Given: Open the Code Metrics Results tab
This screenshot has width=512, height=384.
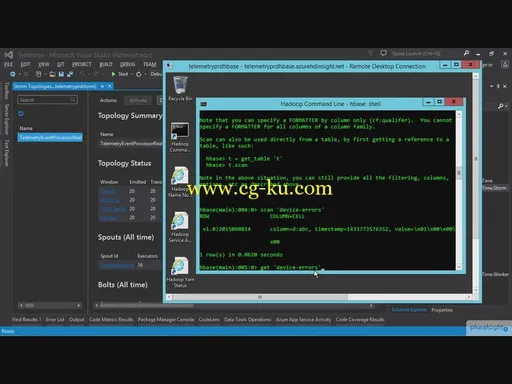Looking at the screenshot, I should tap(111, 319).
